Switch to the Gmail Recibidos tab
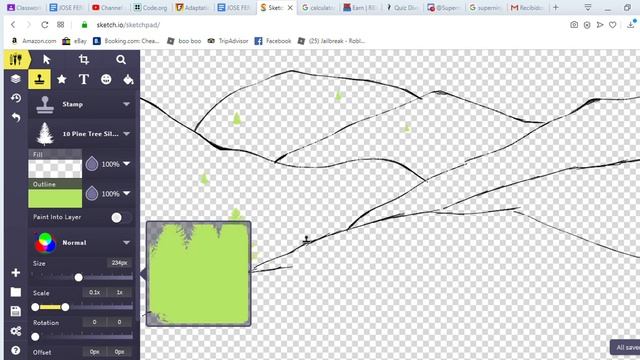Screen dimensions: 640x360 click(x=528, y=7)
